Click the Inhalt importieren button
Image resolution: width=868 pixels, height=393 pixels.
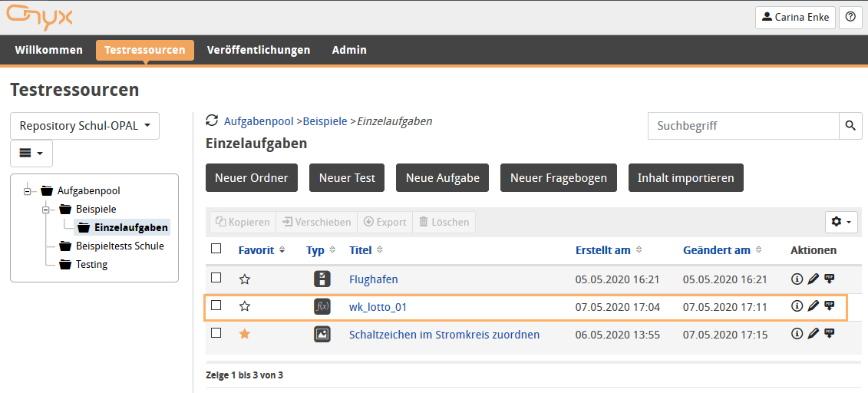(685, 178)
